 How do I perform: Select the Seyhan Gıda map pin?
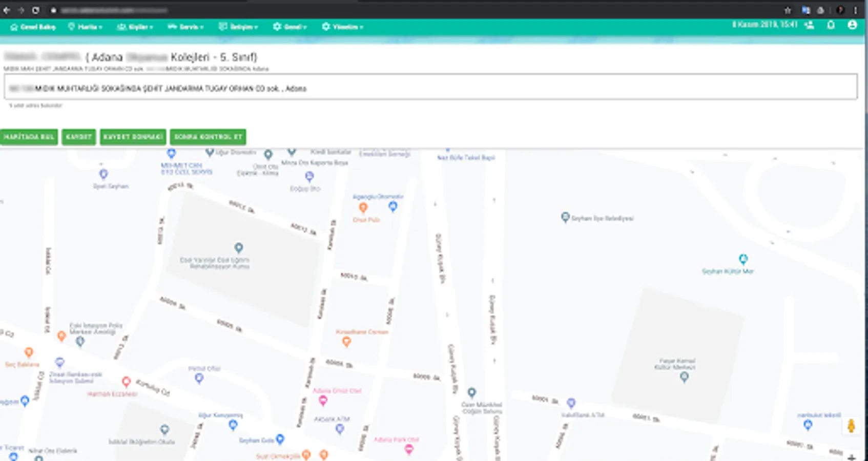pos(280,439)
